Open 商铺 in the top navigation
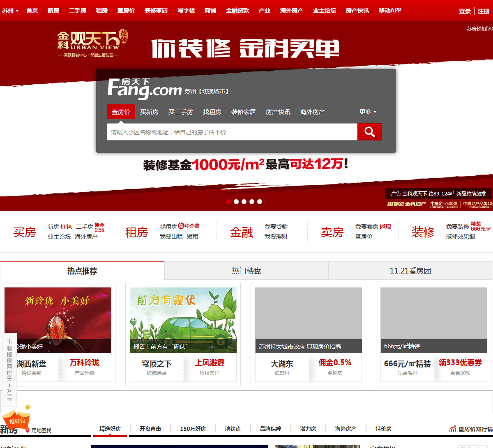The height and width of the screenshot is (448, 493). coord(210,10)
